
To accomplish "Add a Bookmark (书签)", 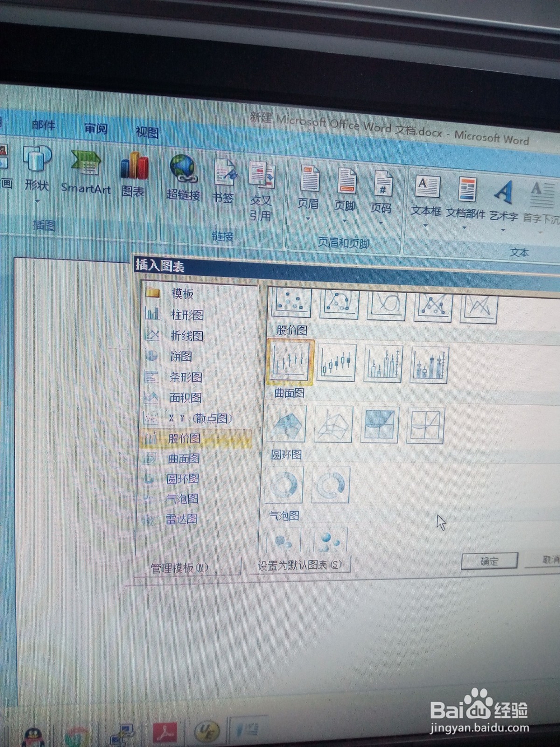I will (x=223, y=180).
